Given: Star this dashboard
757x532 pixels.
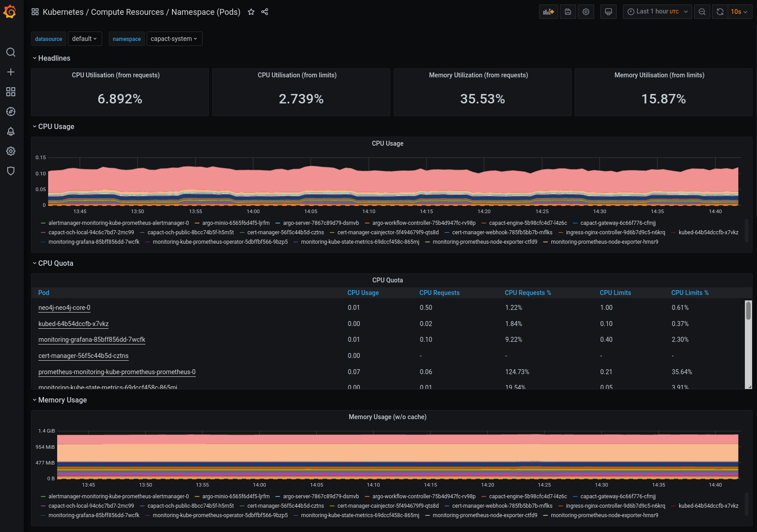Looking at the screenshot, I should [x=251, y=12].
